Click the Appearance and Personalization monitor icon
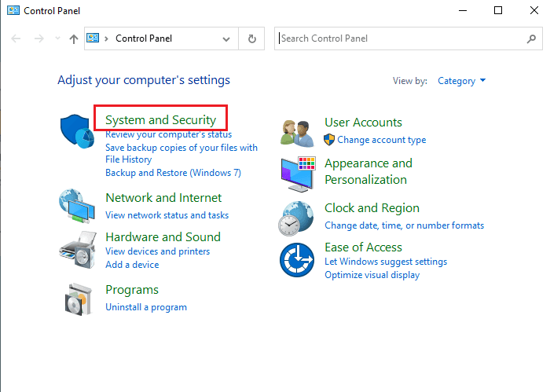550x392 pixels. (298, 174)
